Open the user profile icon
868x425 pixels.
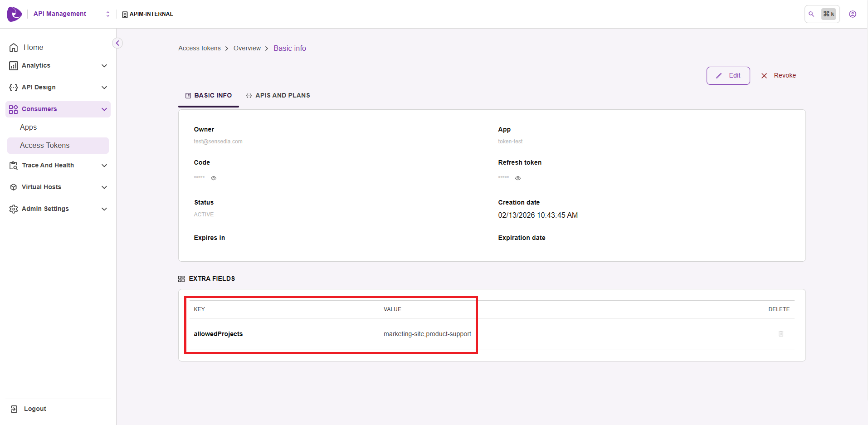pyautogui.click(x=852, y=14)
